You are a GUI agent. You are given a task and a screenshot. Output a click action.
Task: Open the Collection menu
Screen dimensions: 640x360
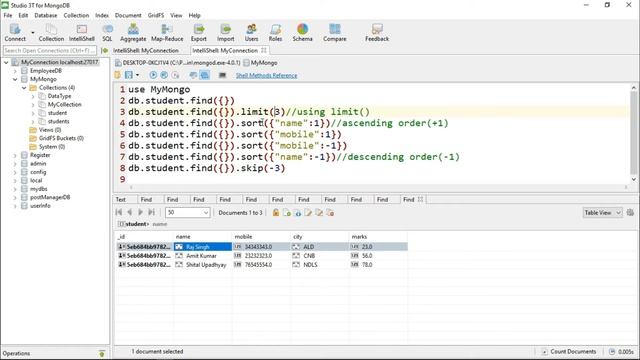point(76,15)
